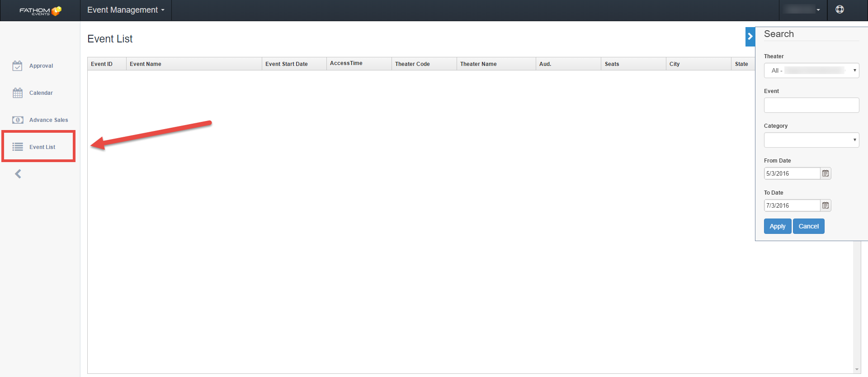Click the Event List lines icon
Viewport: 868px width, 377px height.
pyautogui.click(x=18, y=147)
